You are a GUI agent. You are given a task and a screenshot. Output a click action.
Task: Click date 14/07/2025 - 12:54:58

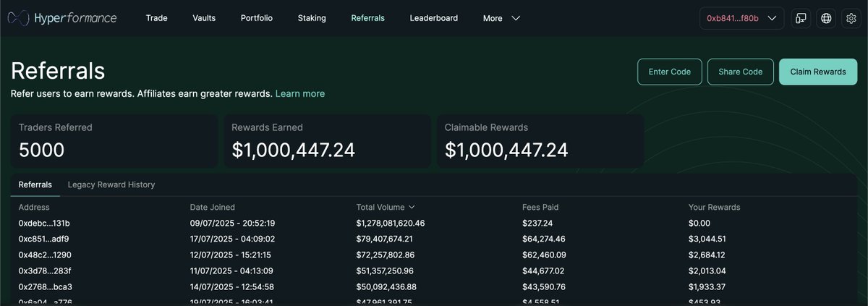point(232,286)
